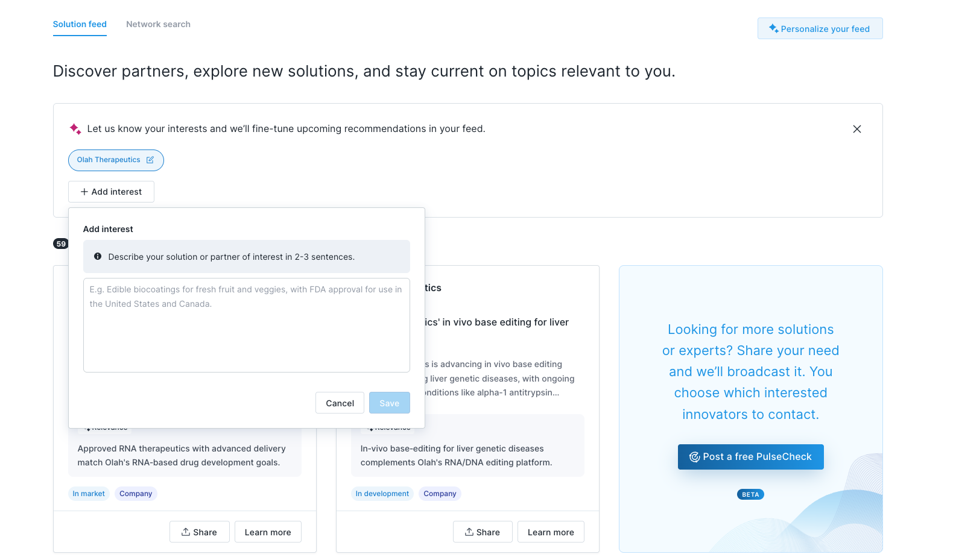Click the pencil edit icon on Olah Therapeutics chip
Viewport: 953px width, 560px height.
150,160
